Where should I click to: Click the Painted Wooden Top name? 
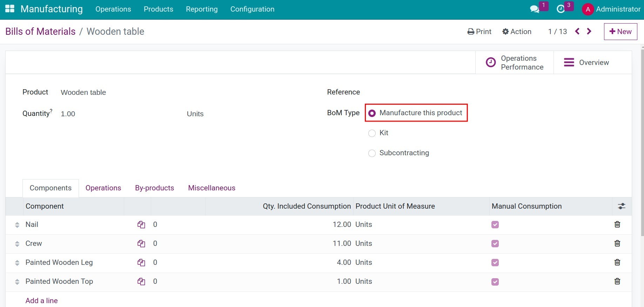[x=59, y=281]
